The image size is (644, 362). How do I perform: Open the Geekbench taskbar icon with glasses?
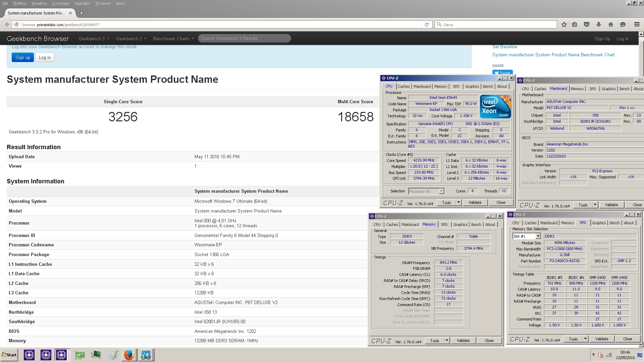click(146, 355)
